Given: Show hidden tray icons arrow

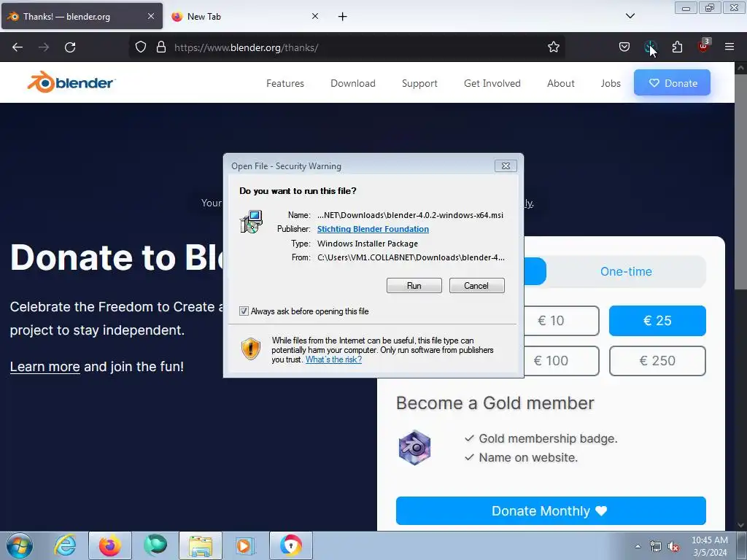Looking at the screenshot, I should (x=638, y=546).
